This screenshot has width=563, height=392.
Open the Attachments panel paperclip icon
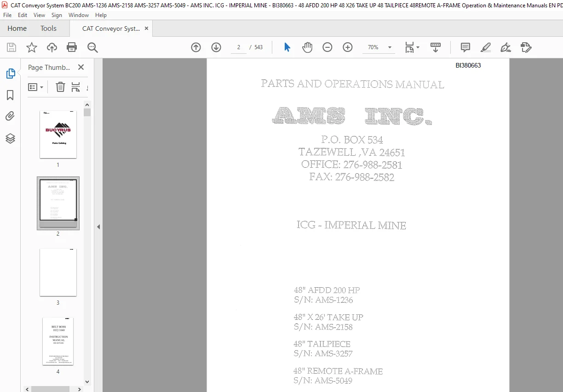(10, 116)
